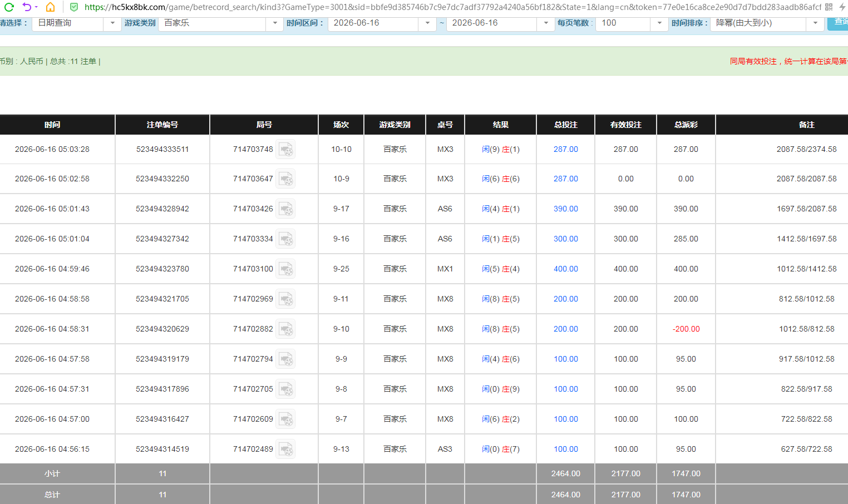Open total bet 200.00 for order 523494320629
848x504 pixels.
coord(565,329)
